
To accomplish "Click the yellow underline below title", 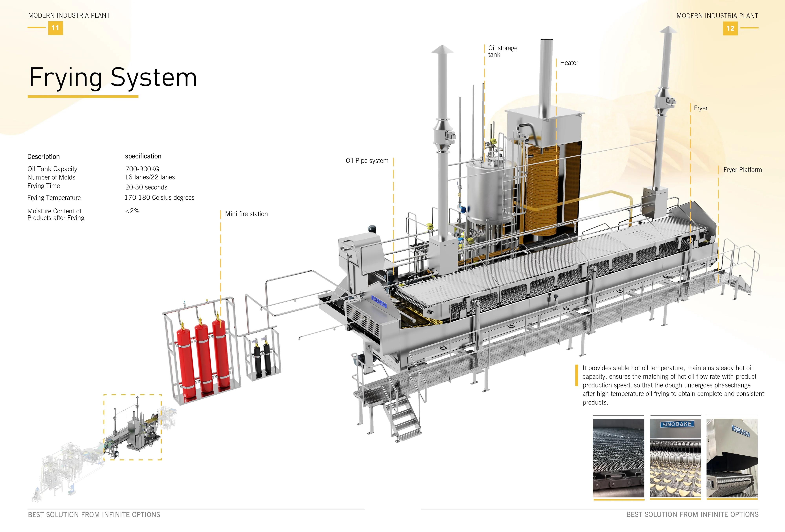I will (83, 96).
